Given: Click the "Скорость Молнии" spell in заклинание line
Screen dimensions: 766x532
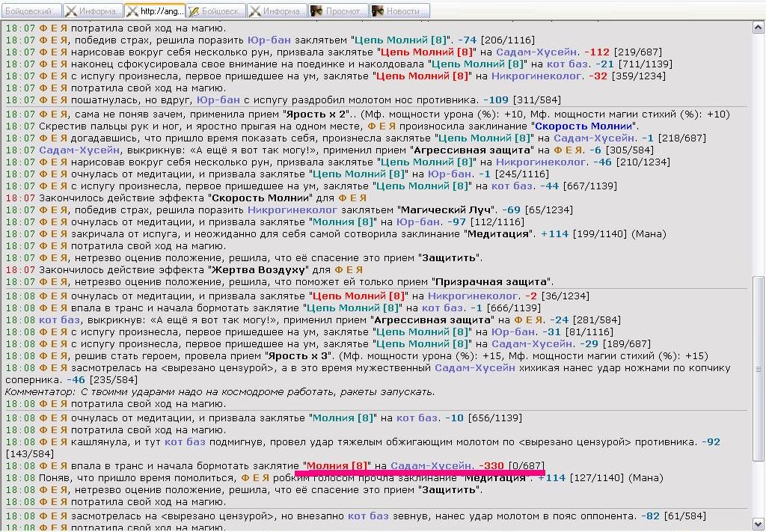Looking at the screenshot, I should coord(584,126).
